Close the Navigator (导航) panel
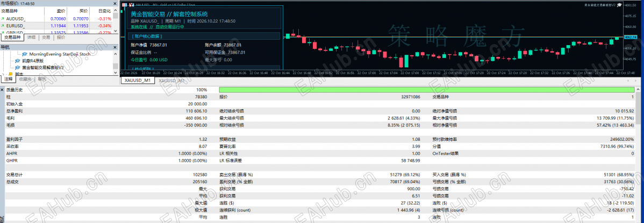 116,47
